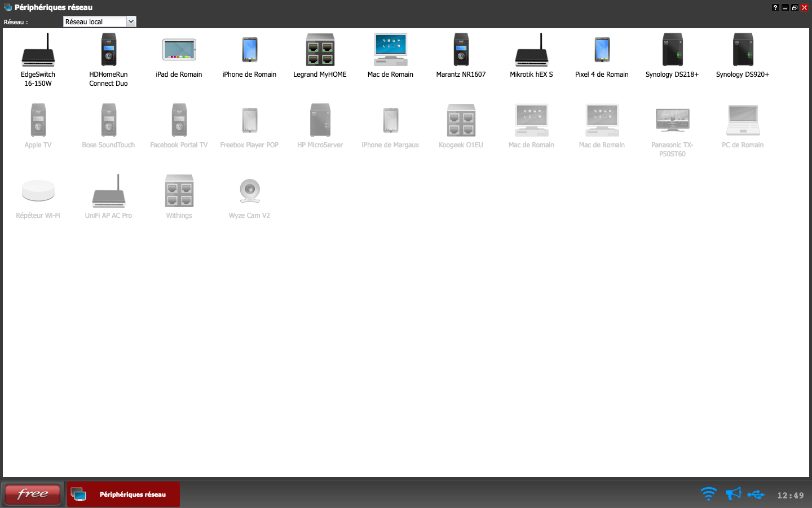Open the Répéteur Wi-Fi device icon
The height and width of the screenshot is (508, 812).
pyautogui.click(x=38, y=191)
